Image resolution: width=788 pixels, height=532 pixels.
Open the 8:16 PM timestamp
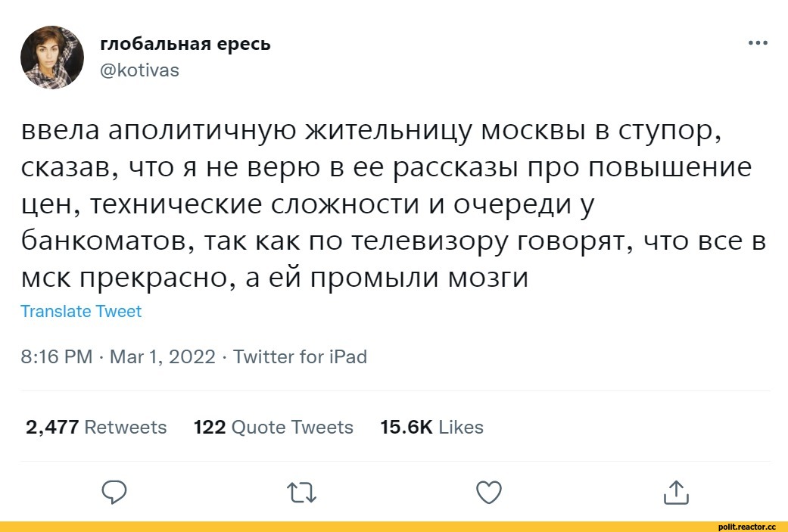(x=56, y=356)
